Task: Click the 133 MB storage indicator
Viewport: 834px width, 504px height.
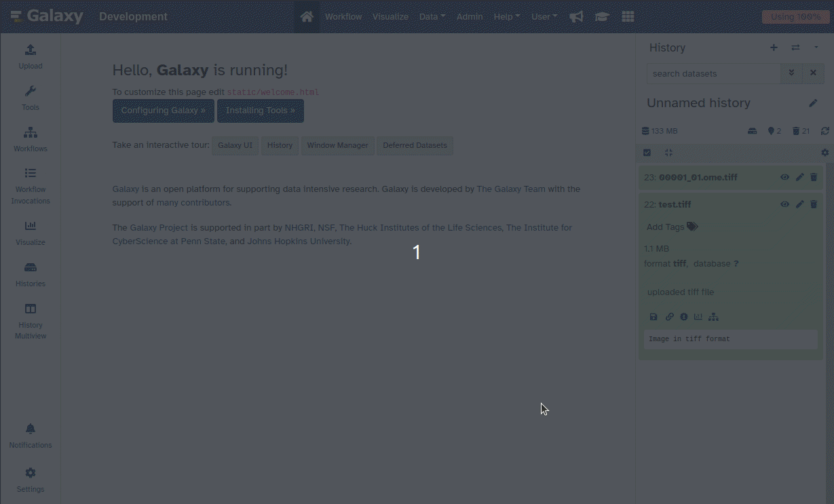Action: pyautogui.click(x=660, y=131)
